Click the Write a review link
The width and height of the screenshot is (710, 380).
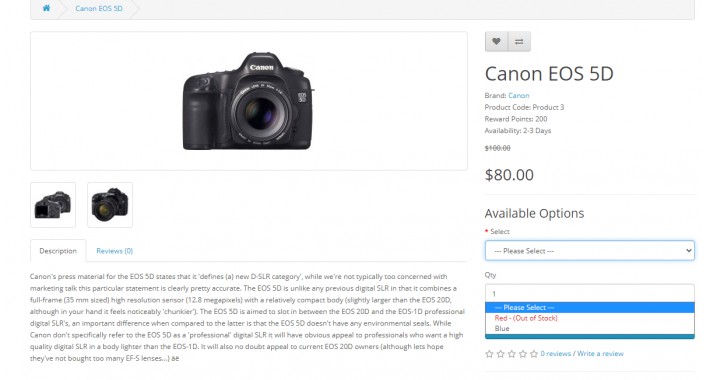[600, 354]
